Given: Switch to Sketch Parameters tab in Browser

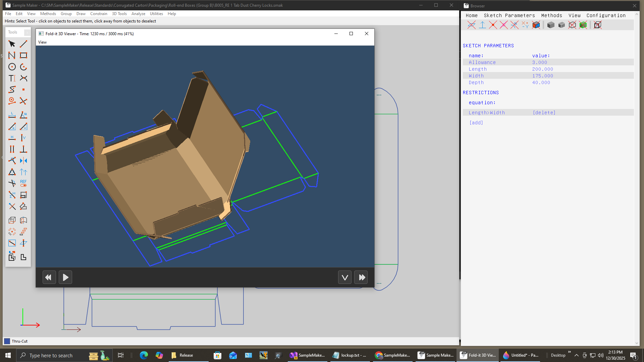Looking at the screenshot, I should [509, 15].
